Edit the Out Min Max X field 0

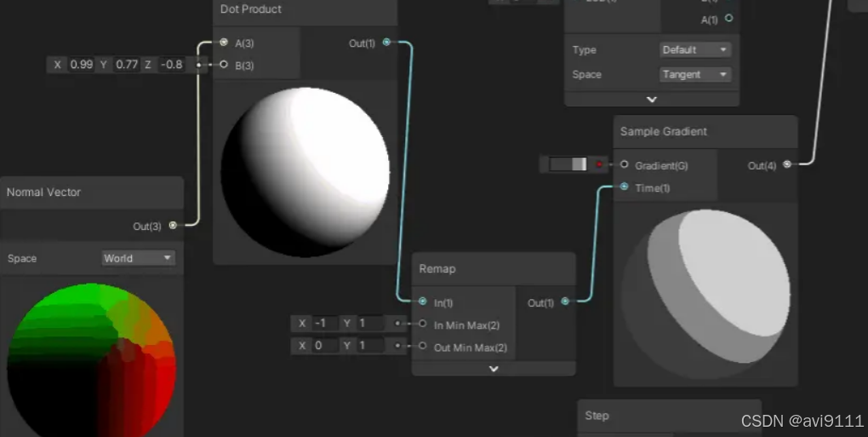click(324, 346)
